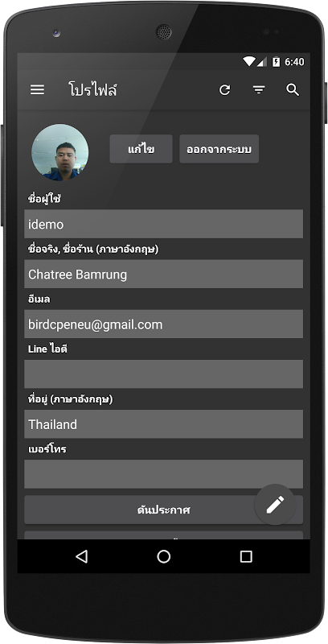The width and height of the screenshot is (328, 644).
Task: Focus the empty เบอร์โทร phone field
Action: [x=163, y=474]
